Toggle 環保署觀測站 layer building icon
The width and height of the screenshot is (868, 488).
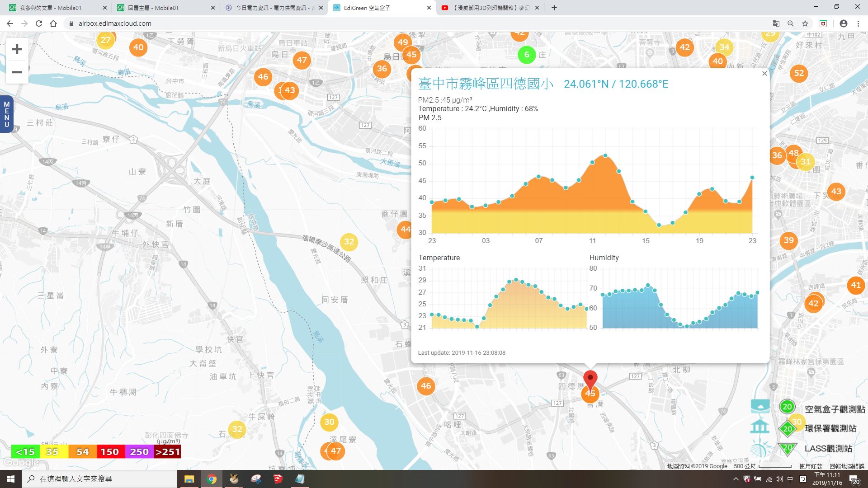(760, 427)
